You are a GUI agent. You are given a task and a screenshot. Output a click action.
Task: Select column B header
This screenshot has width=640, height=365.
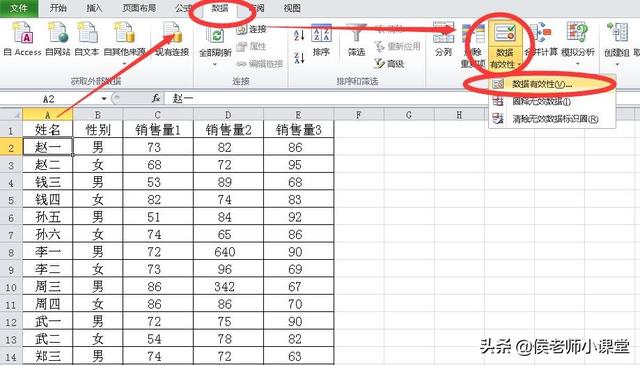coord(98,115)
